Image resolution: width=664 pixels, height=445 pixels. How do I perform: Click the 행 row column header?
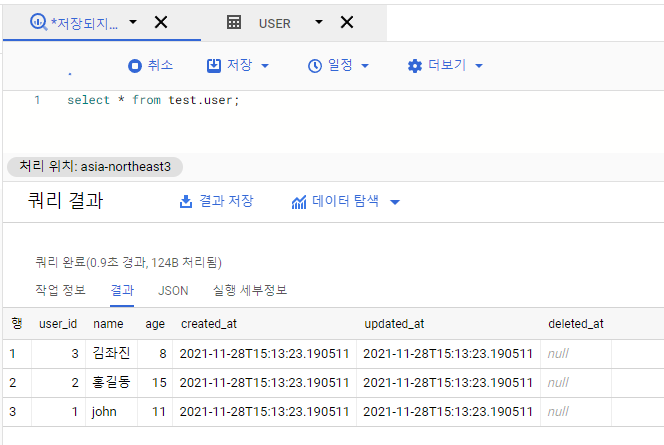(x=17, y=323)
